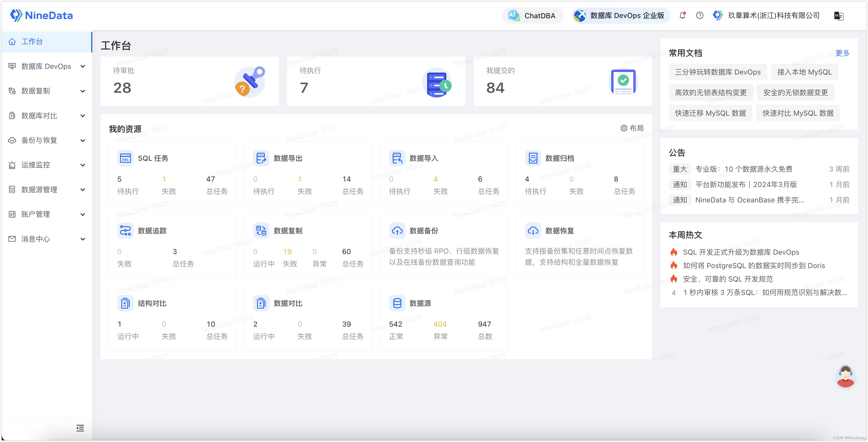The width and height of the screenshot is (868, 442).
Task: Open the 数据库 DevOps 企业版 selector
Action: [621, 15]
